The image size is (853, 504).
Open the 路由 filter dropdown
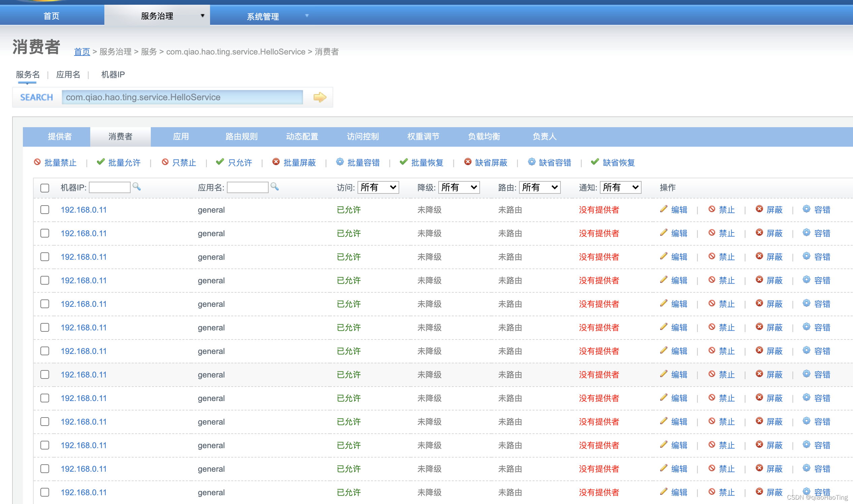coord(540,187)
